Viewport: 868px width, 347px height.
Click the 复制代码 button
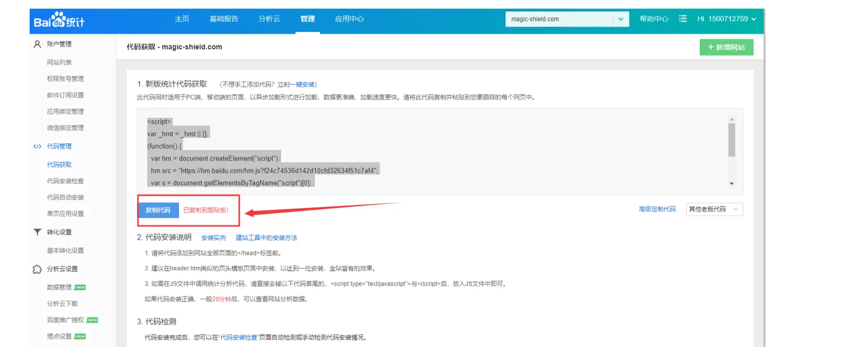coord(158,210)
